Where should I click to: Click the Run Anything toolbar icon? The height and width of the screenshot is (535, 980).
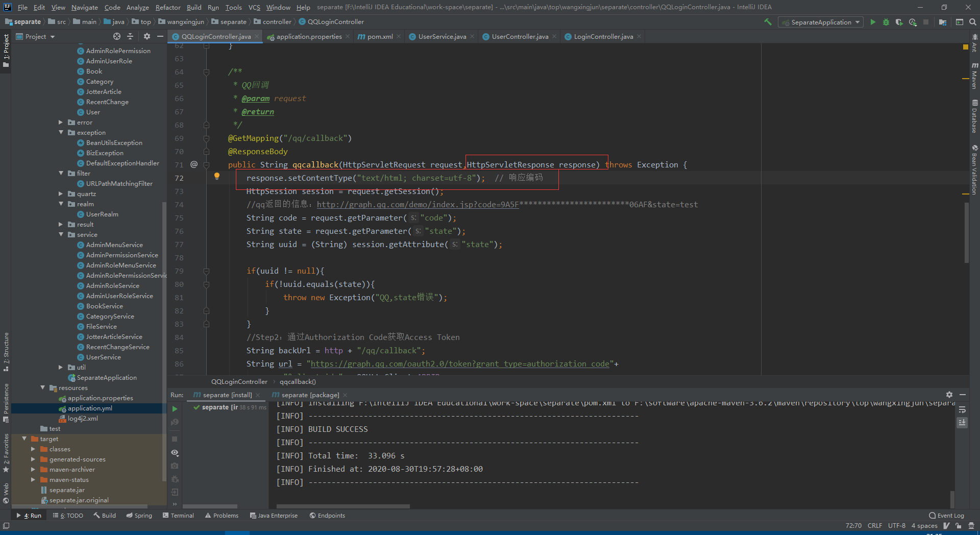[x=960, y=22]
